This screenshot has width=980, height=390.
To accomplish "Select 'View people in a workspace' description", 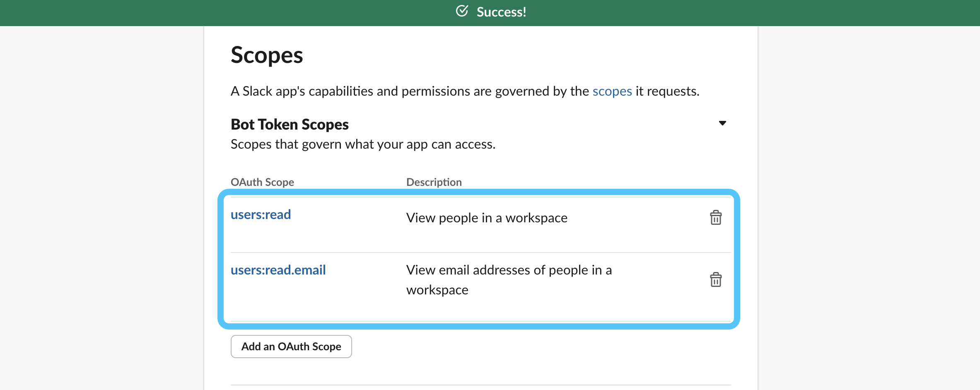I will pos(487,218).
